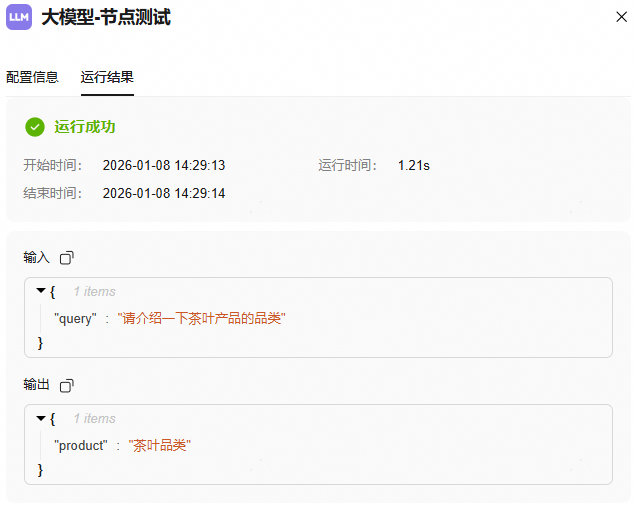Screen dimensions: 635x505
Task: Click the product output value 茶叶品类
Action: [160, 445]
